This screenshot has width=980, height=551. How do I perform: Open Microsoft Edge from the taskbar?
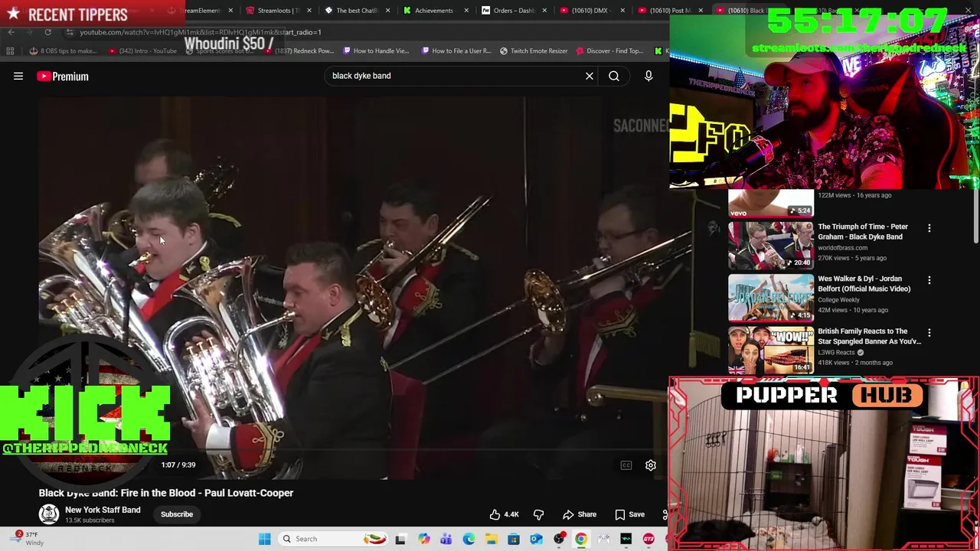coord(469,539)
